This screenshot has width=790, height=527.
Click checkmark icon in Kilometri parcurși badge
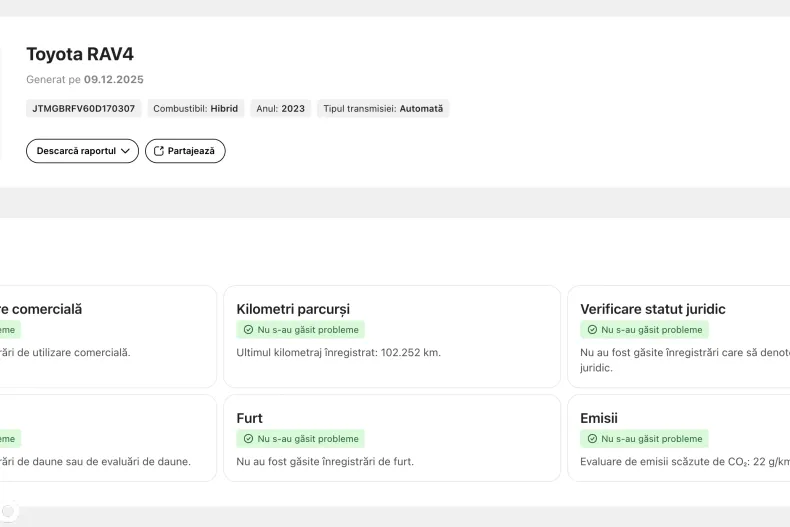(249, 329)
